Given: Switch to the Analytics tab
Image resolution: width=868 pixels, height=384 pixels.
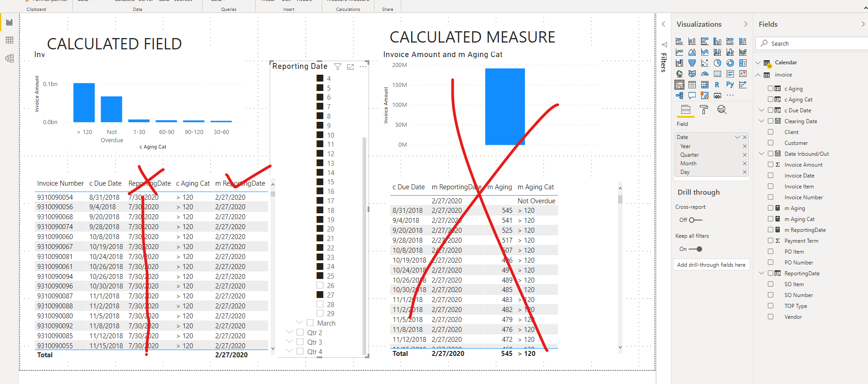Looking at the screenshot, I should 722,110.
